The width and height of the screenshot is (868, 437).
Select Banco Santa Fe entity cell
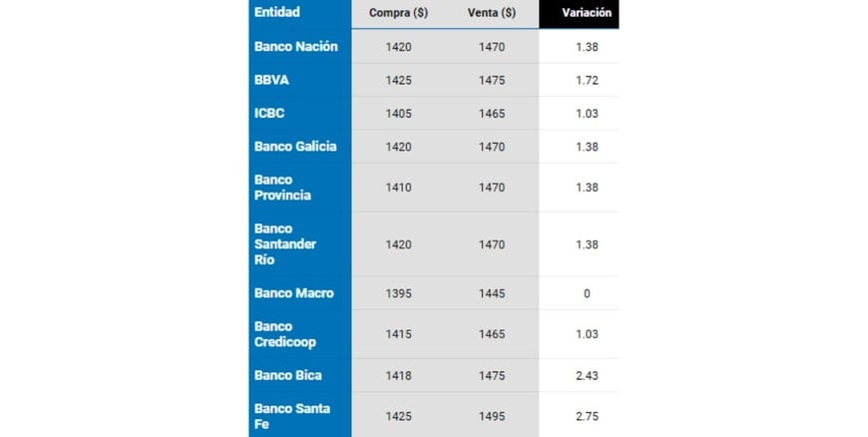(292, 416)
